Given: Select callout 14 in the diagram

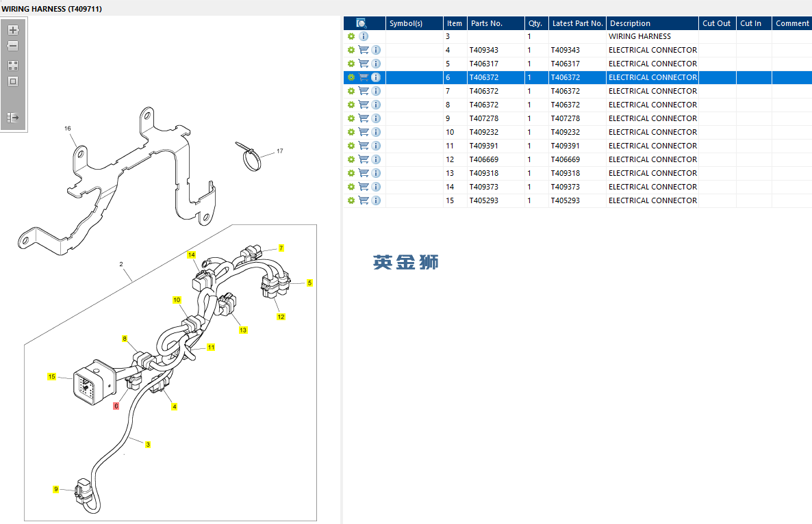Looking at the screenshot, I should [x=192, y=255].
